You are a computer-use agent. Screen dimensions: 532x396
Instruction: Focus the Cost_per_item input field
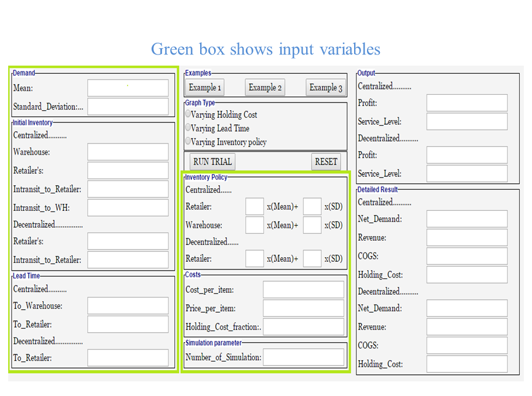(304, 290)
